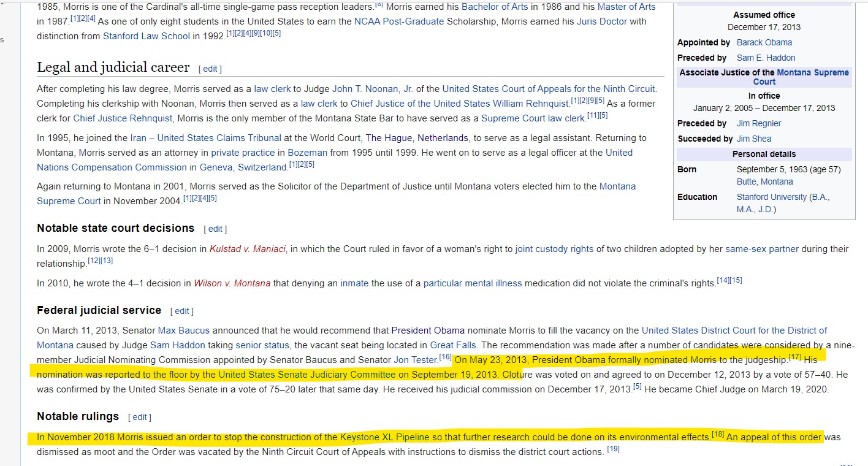Image resolution: width=868 pixels, height=466 pixels.
Task: Open the Kulstad v. Maniaci red link
Action: 247,248
